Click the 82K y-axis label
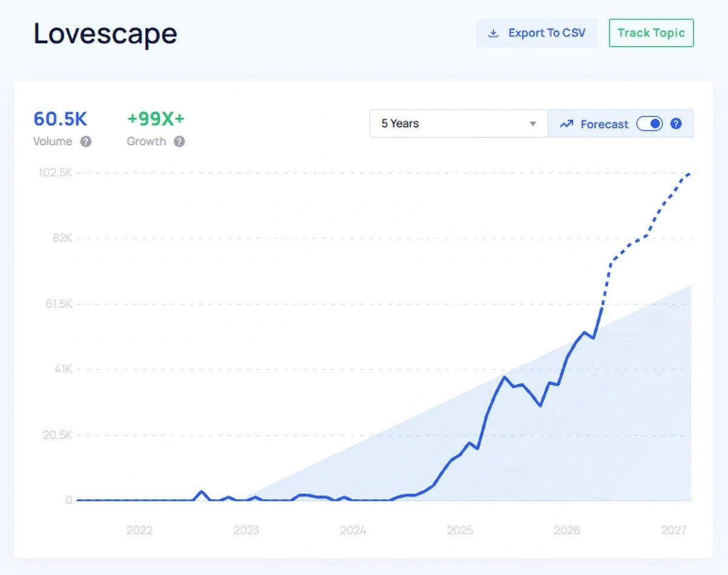Screen dimensions: 728x575 pyautogui.click(x=62, y=238)
